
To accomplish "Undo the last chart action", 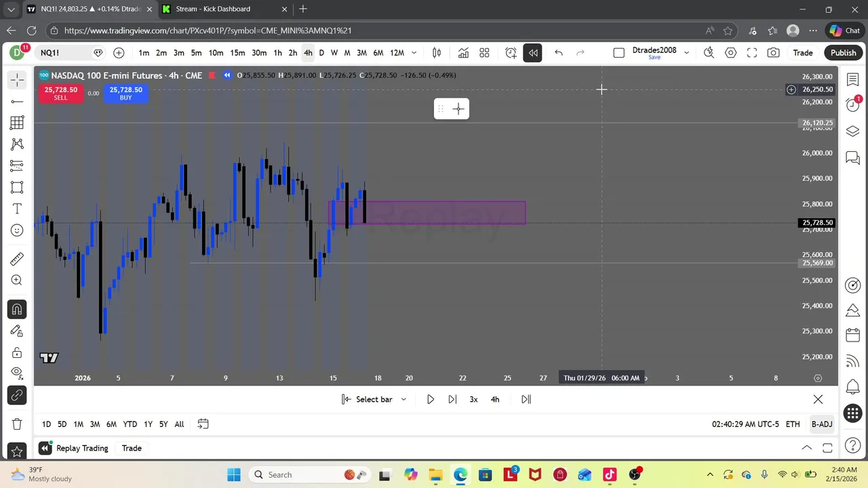I will pos(559,53).
